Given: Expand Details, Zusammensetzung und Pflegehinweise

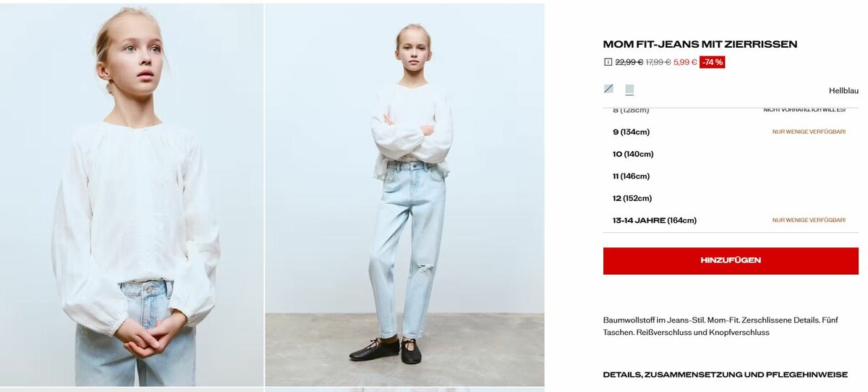Looking at the screenshot, I should tap(726, 375).
